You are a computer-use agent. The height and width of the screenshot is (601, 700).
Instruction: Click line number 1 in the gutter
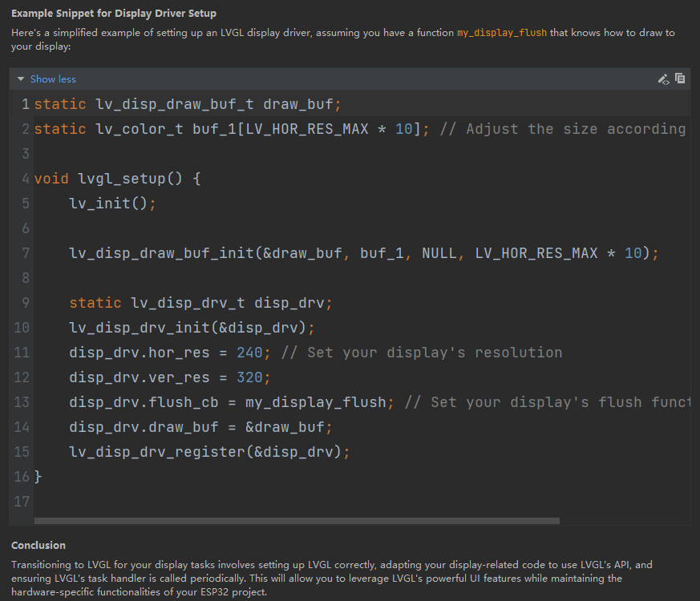pyautogui.click(x=26, y=104)
